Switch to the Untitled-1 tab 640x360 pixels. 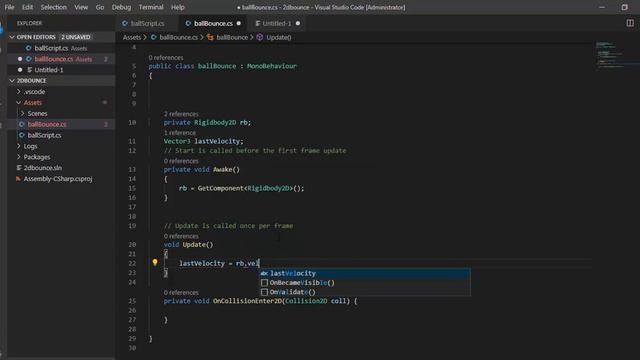[277, 23]
